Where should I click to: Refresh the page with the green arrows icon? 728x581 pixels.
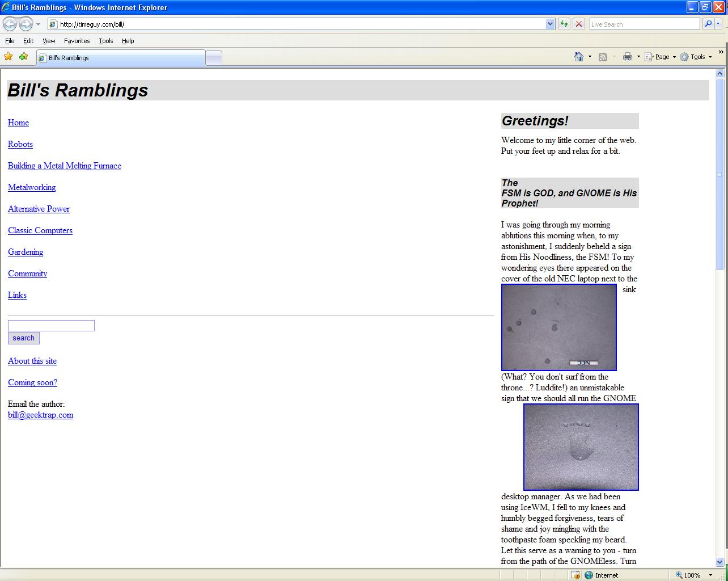tap(564, 24)
